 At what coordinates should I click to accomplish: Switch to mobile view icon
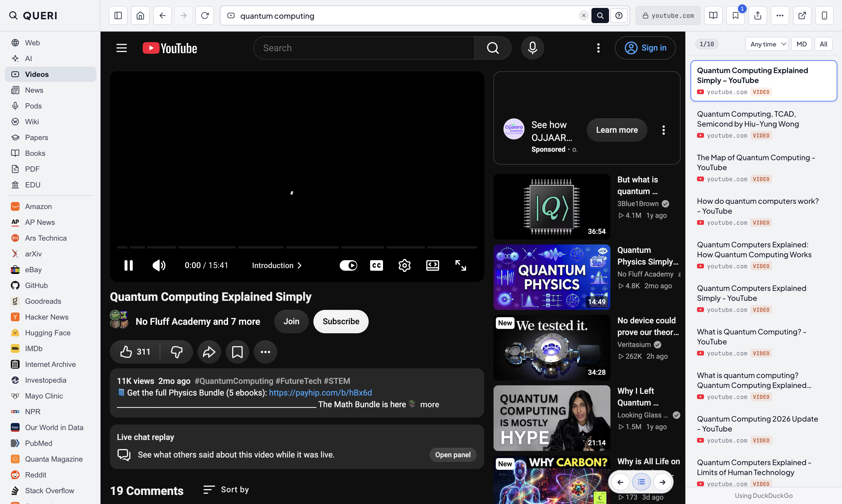[x=824, y=15]
